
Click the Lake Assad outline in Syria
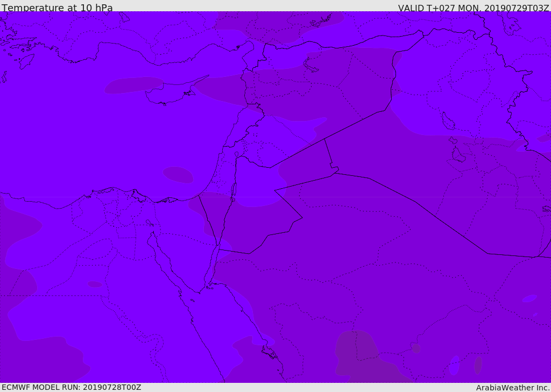311,66
